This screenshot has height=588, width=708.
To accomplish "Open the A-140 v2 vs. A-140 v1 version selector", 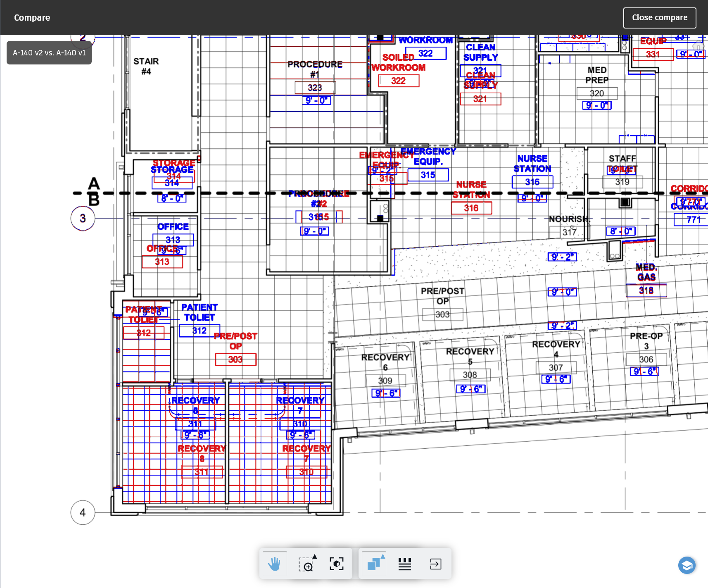I will [49, 52].
